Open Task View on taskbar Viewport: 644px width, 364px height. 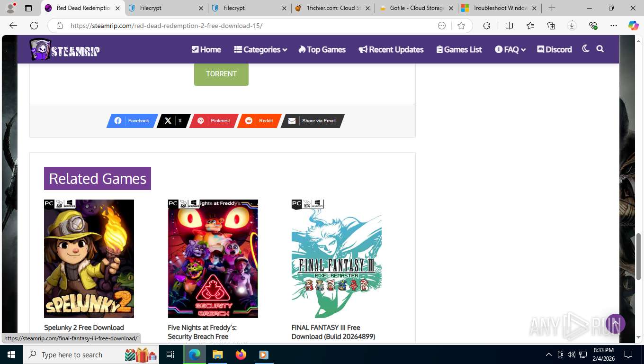tap(171, 355)
